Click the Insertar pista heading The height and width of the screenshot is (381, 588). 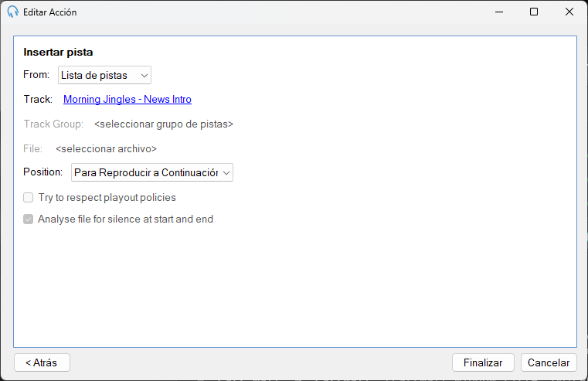tap(58, 52)
